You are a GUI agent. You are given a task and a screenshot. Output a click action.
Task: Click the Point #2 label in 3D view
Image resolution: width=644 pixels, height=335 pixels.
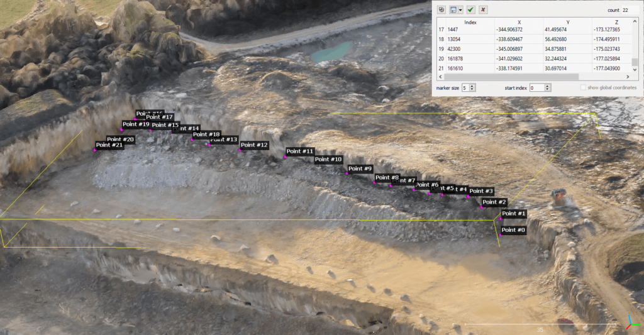click(494, 202)
